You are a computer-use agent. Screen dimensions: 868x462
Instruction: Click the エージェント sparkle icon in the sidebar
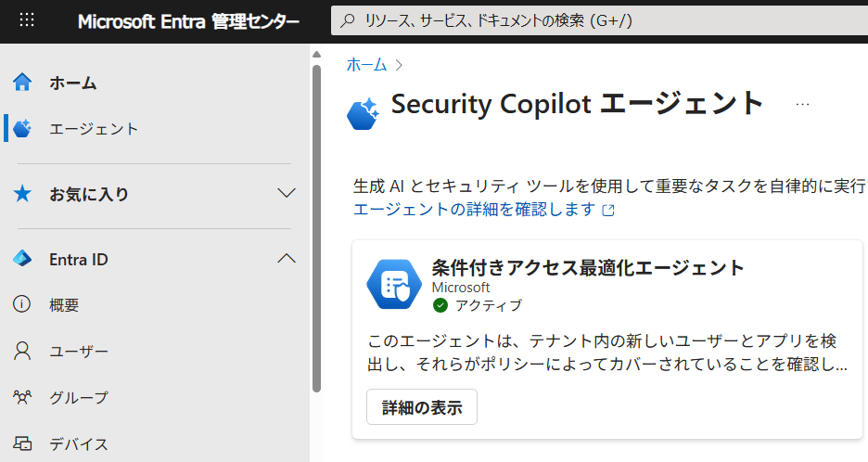click(x=22, y=129)
